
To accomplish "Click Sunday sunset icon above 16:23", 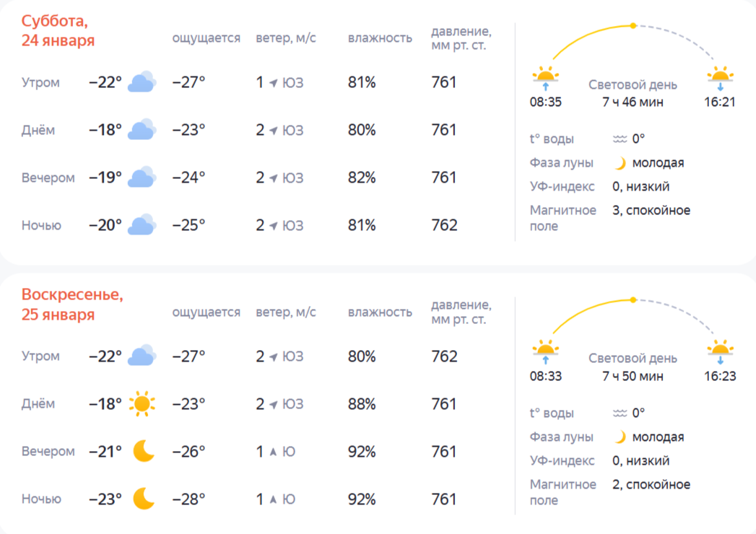I will (720, 351).
